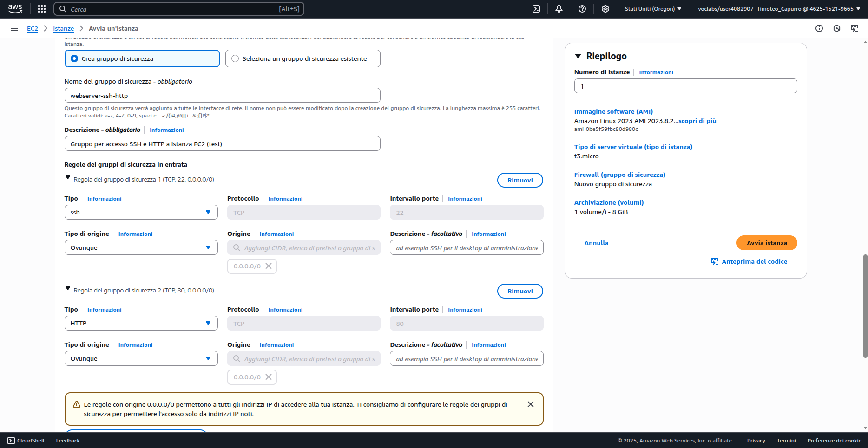Click the AWS logo home icon
Screen dimensions: 868x448
[x=15, y=9]
